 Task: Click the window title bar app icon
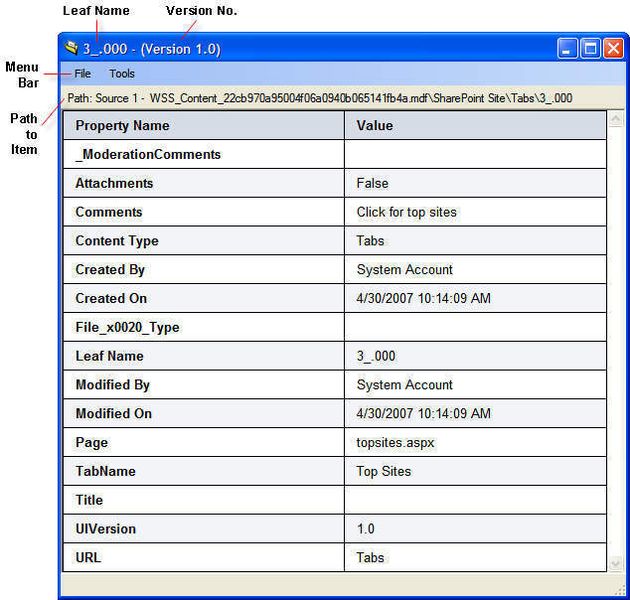point(71,48)
